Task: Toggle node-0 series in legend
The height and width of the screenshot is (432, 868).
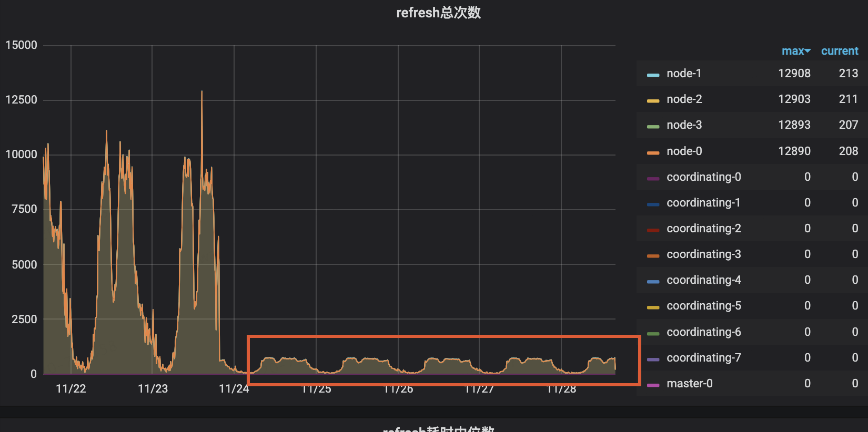Action: click(x=684, y=151)
